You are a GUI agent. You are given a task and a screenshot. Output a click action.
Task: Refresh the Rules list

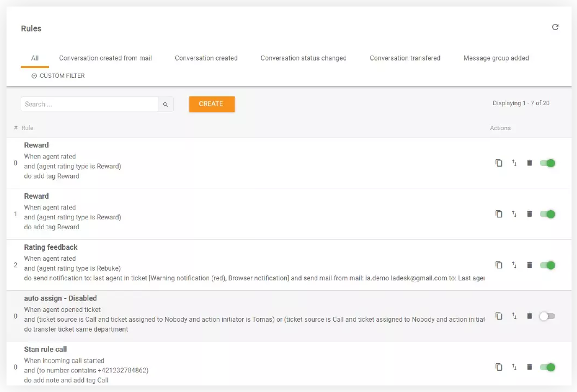(x=555, y=27)
